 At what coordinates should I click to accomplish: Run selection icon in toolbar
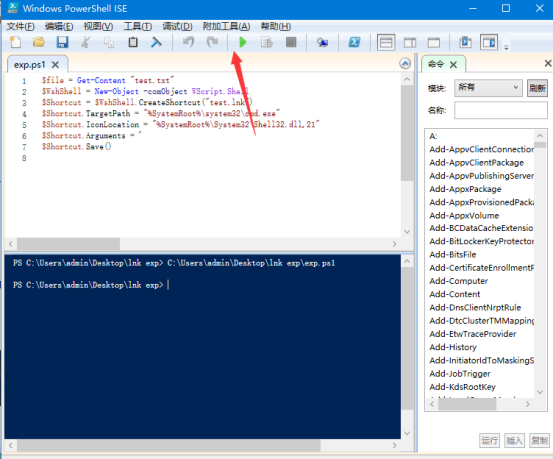coord(267,42)
